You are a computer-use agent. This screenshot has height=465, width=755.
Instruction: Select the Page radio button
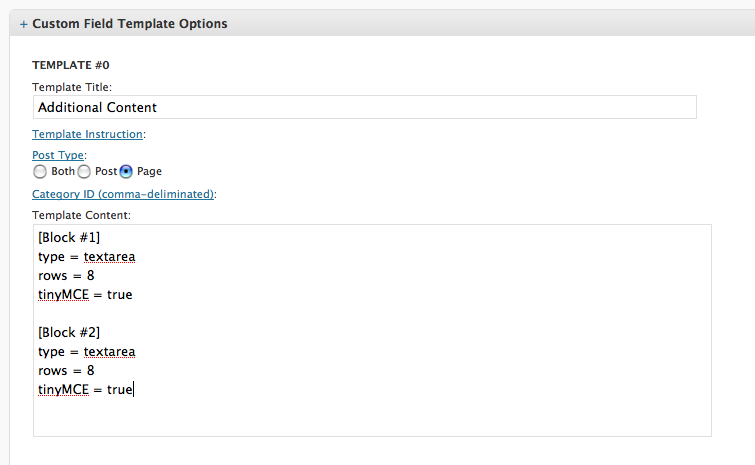click(126, 171)
